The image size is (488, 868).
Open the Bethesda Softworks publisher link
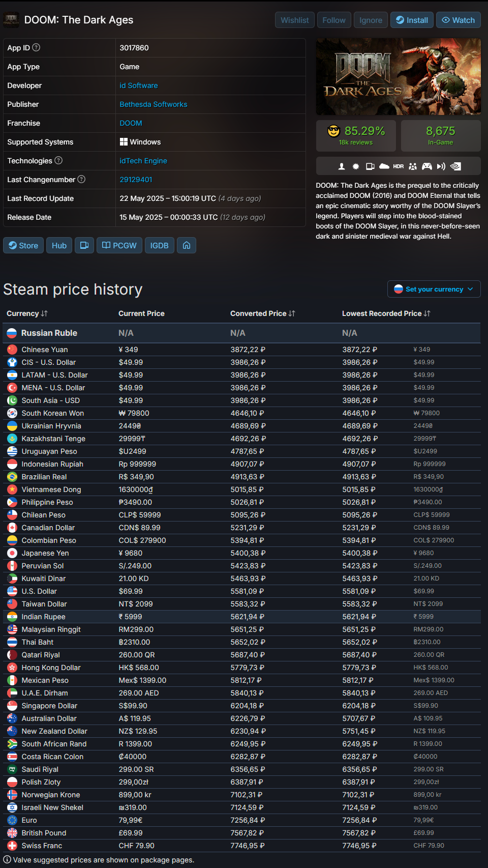coord(154,104)
